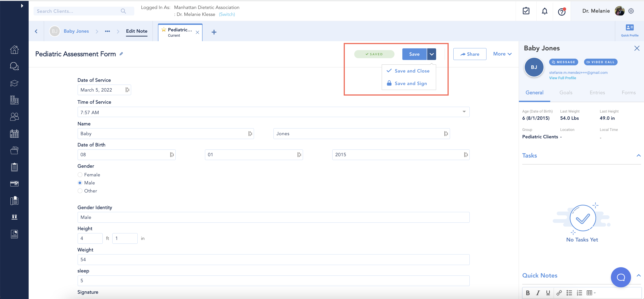This screenshot has width=644, height=299.
Task: Insert a hyperlink in Quick Notes editor
Action: (x=559, y=293)
